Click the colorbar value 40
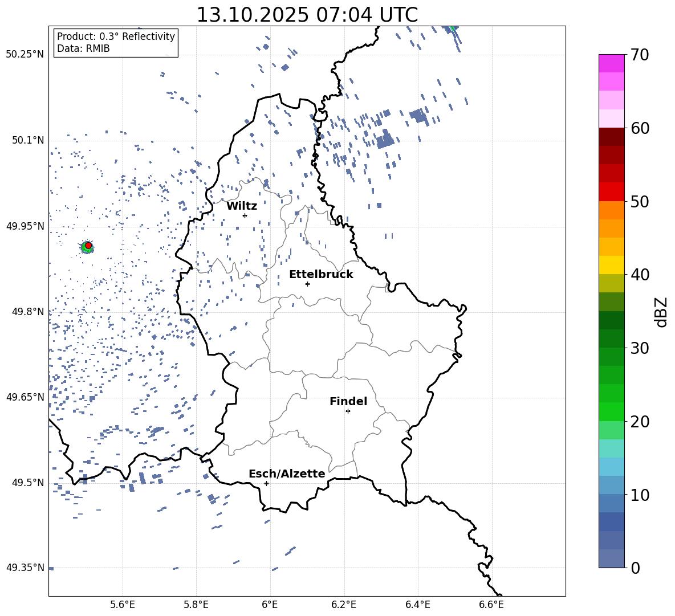This screenshot has width=675, height=616. click(x=640, y=275)
